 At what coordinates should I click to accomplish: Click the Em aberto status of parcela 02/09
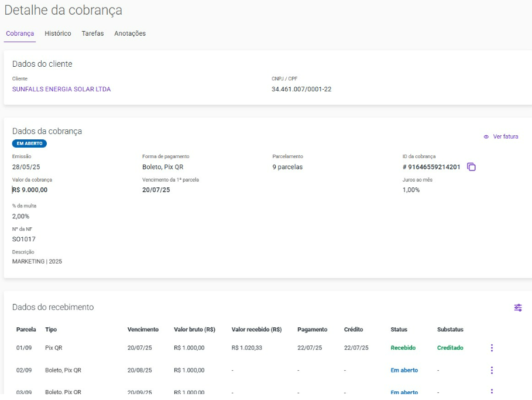click(404, 370)
